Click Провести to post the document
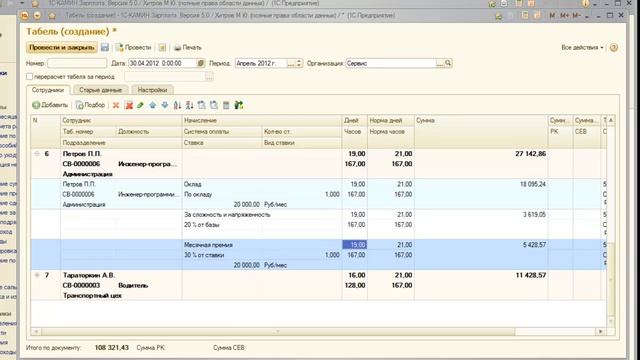Screen dimensions: 640x360 tap(133, 47)
